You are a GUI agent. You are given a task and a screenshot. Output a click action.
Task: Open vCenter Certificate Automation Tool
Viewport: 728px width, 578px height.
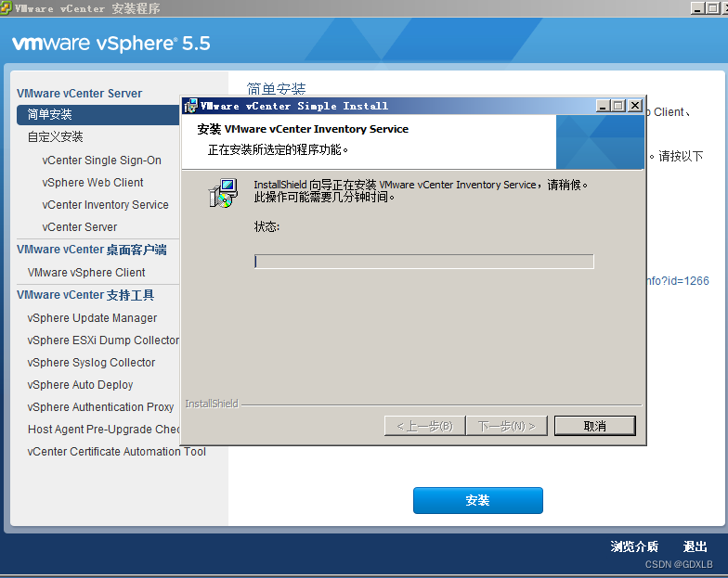coord(117,451)
